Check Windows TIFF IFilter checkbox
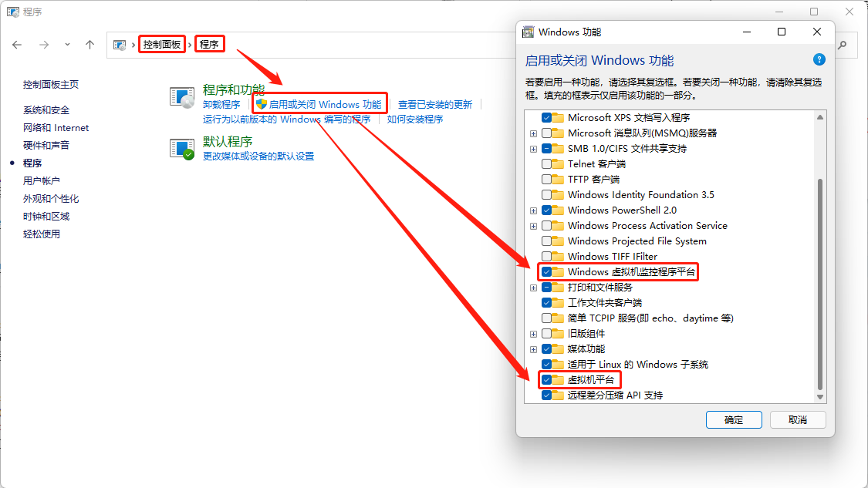The image size is (868, 488). 546,257
